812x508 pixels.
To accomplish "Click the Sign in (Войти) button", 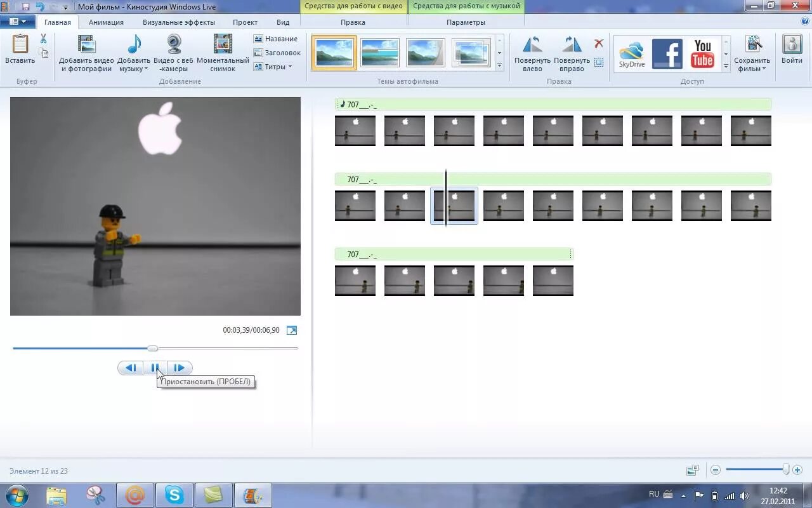I will coord(792,50).
